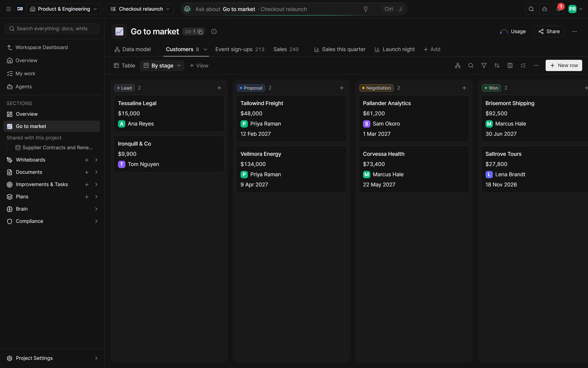Viewport: 588px width, 368px height.
Task: Open the Vellmora Energy card
Action: click(291, 169)
